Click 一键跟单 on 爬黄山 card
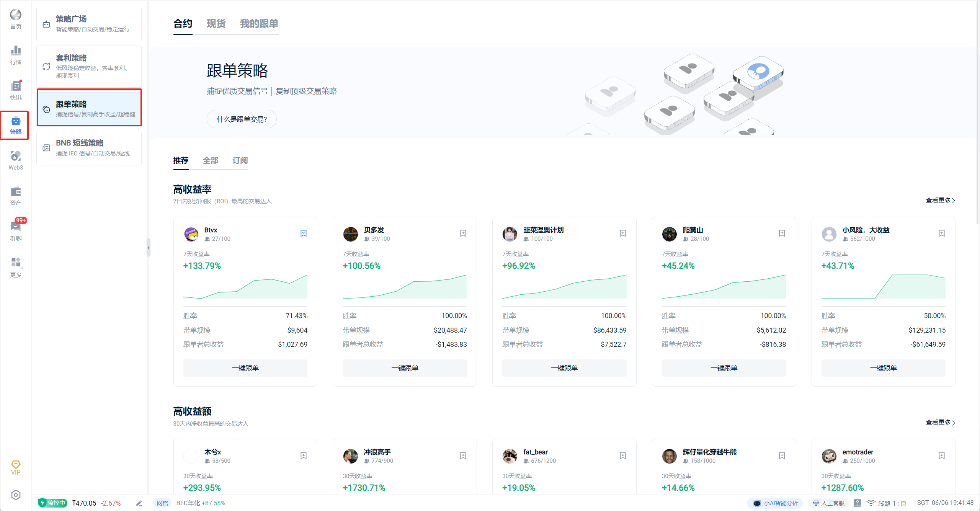Screen dimensions: 980x511 [724, 368]
